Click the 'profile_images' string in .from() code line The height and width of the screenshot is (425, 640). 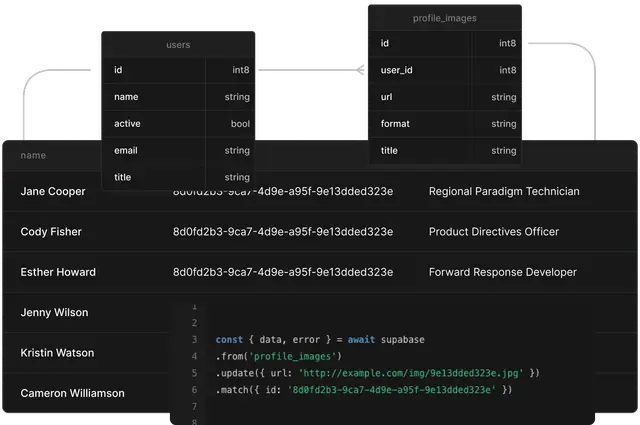point(299,356)
